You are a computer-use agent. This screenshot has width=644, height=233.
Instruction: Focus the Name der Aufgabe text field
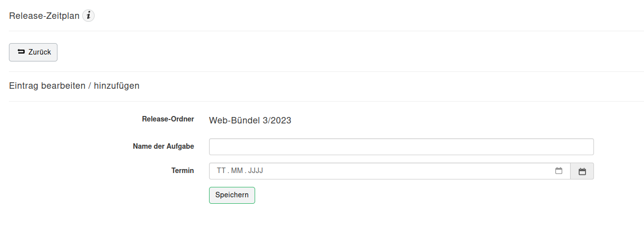tap(401, 147)
